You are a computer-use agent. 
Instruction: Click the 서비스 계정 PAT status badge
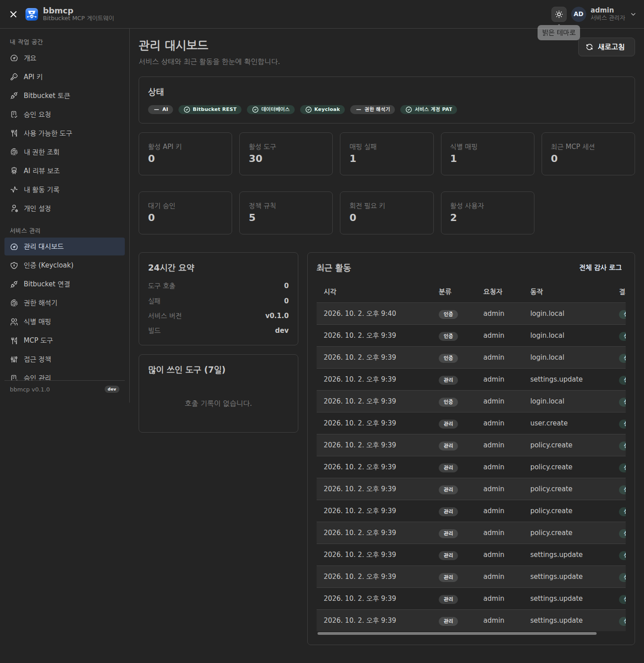click(x=428, y=110)
